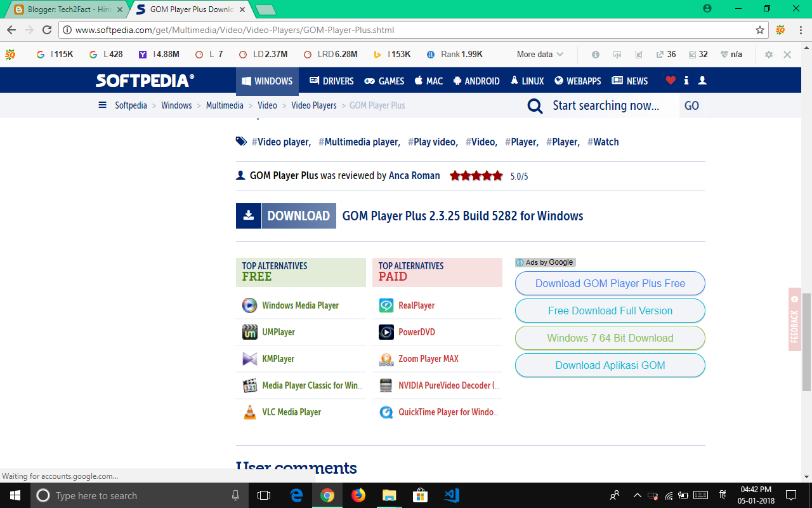The width and height of the screenshot is (812, 508).
Task: Click the blue DOWNLOAD button
Action: [x=286, y=216]
